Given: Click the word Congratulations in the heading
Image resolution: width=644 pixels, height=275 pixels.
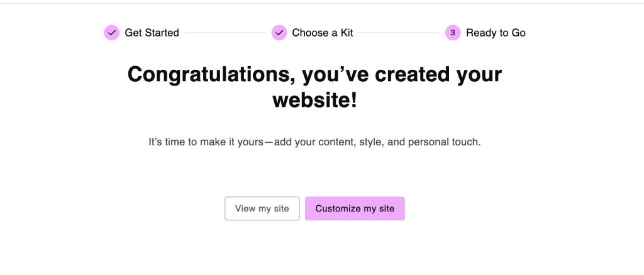Looking at the screenshot, I should coord(211,75).
